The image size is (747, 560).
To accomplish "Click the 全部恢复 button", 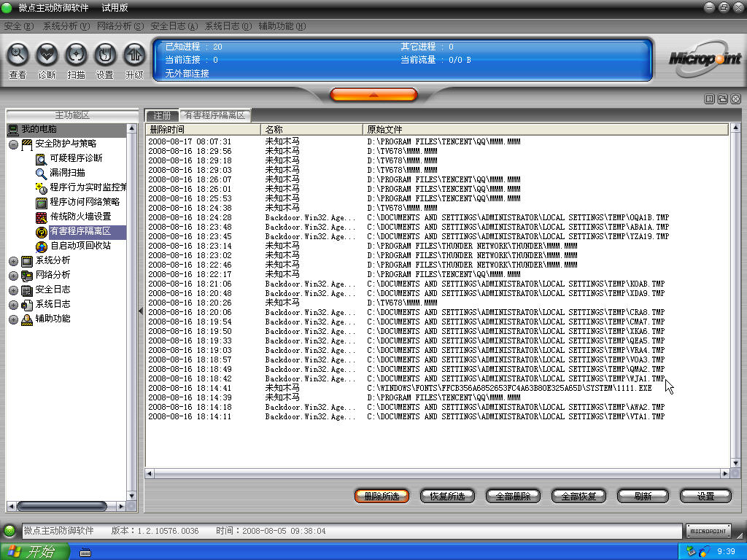I will click(x=578, y=496).
